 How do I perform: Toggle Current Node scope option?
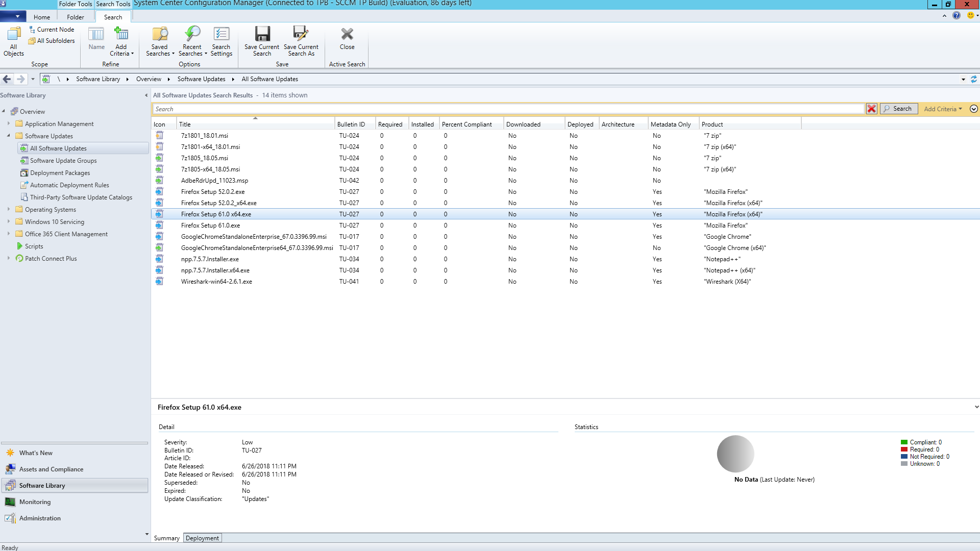pos(52,30)
